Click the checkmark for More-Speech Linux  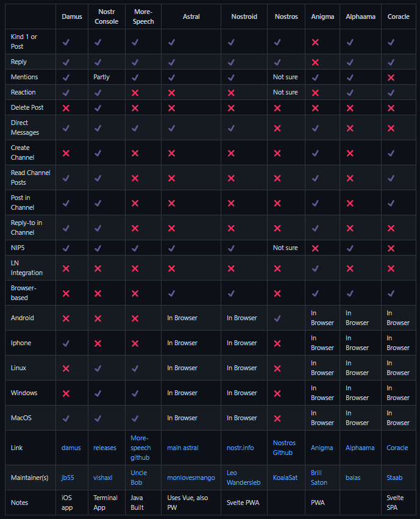[135, 368]
